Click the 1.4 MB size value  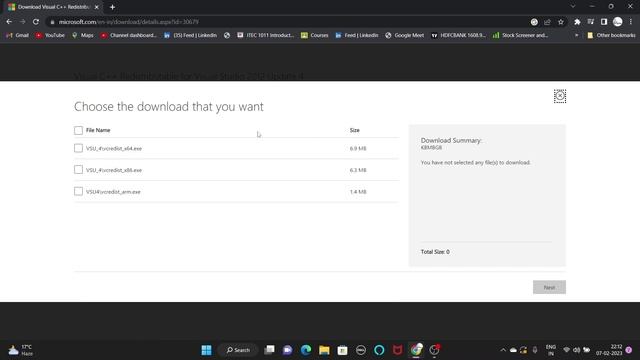(x=358, y=192)
